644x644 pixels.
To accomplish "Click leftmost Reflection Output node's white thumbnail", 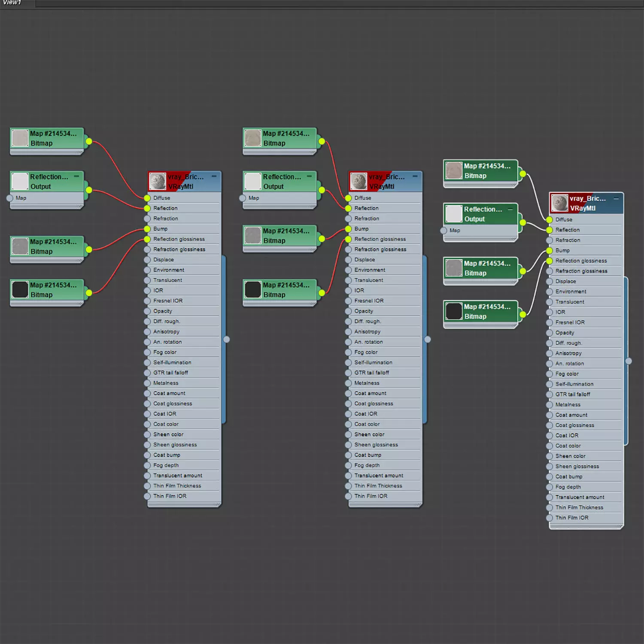I will [x=20, y=182].
